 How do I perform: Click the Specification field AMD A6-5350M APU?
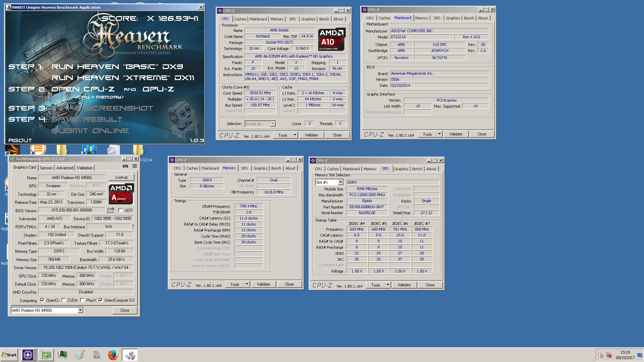[x=296, y=56]
